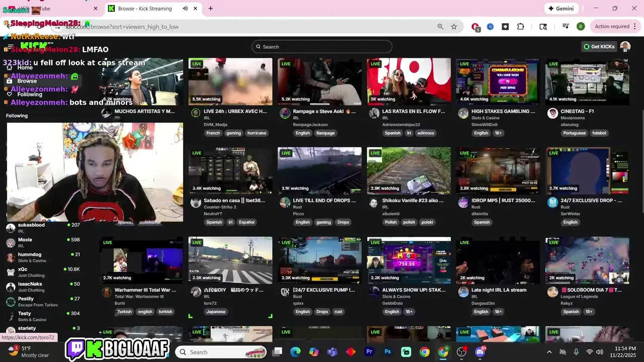Open LAS RATAS EN EL FLOW stream title
This screenshot has width=644, height=362.
pos(414,111)
